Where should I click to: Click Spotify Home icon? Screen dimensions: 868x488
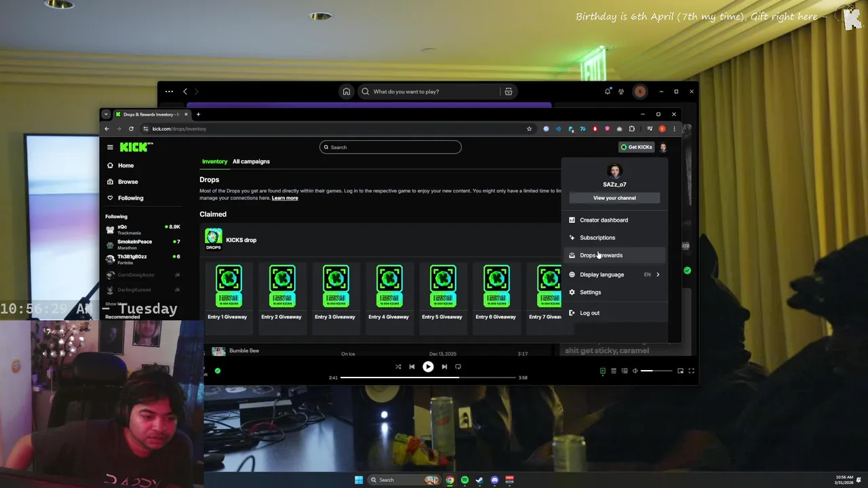(347, 91)
